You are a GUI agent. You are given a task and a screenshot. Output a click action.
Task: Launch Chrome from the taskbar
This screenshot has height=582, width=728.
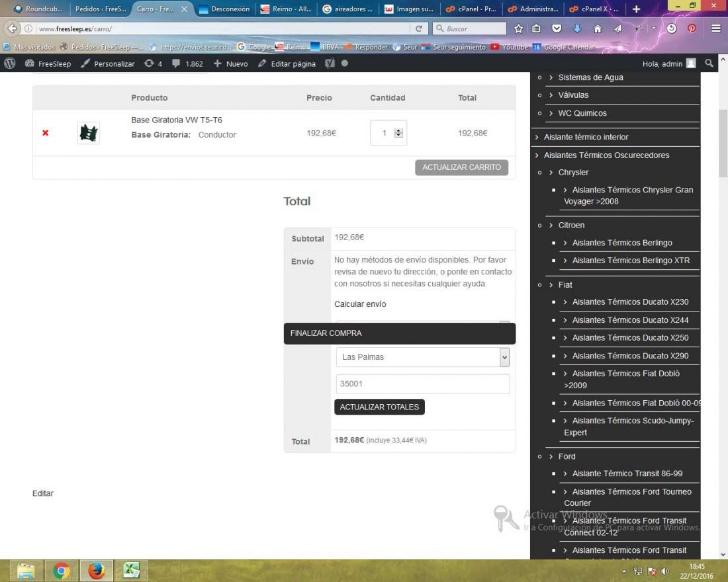tap(61, 570)
